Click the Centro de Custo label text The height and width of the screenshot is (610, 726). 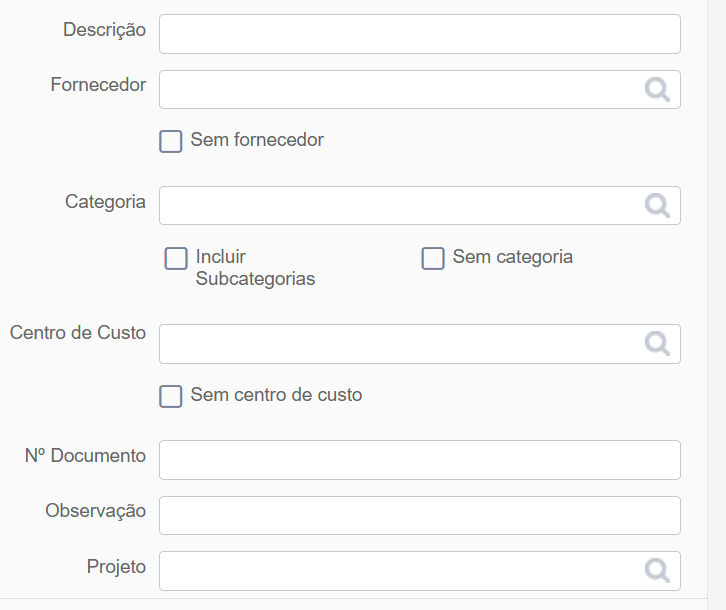(x=78, y=333)
